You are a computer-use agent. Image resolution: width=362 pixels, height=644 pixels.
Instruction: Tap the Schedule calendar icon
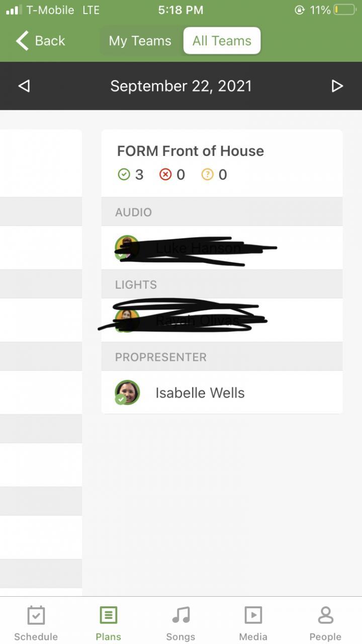coord(36,615)
